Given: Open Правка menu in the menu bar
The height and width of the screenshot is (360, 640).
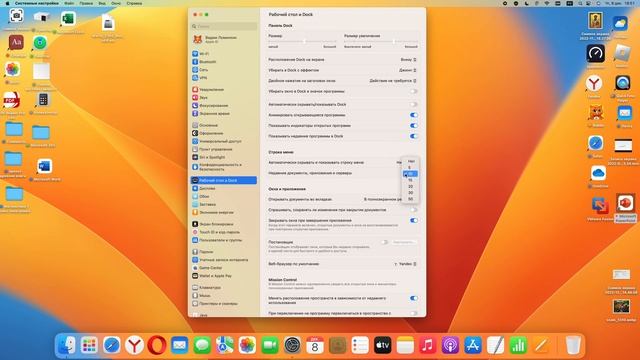Looking at the screenshot, I should pyautogui.click(x=86, y=3).
